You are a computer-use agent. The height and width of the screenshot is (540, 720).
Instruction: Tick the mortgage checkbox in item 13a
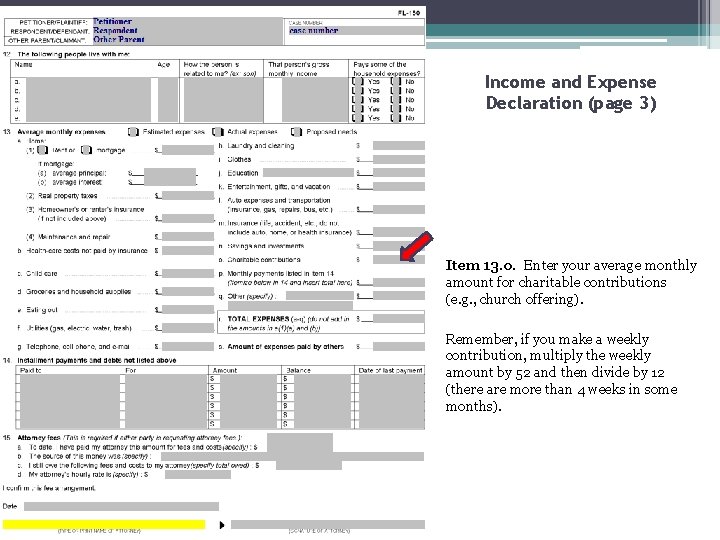coord(86,150)
